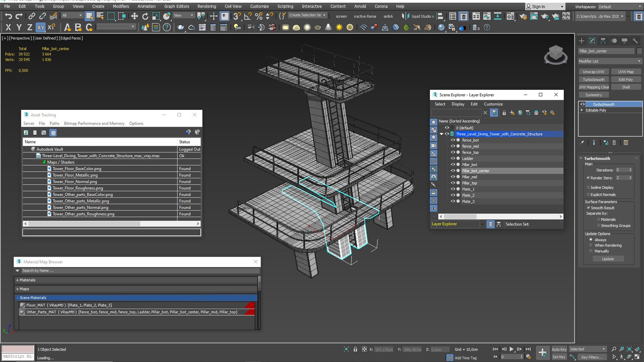Click the Undo arrow in main toolbar
This screenshot has width=644, height=362.
(8, 16)
